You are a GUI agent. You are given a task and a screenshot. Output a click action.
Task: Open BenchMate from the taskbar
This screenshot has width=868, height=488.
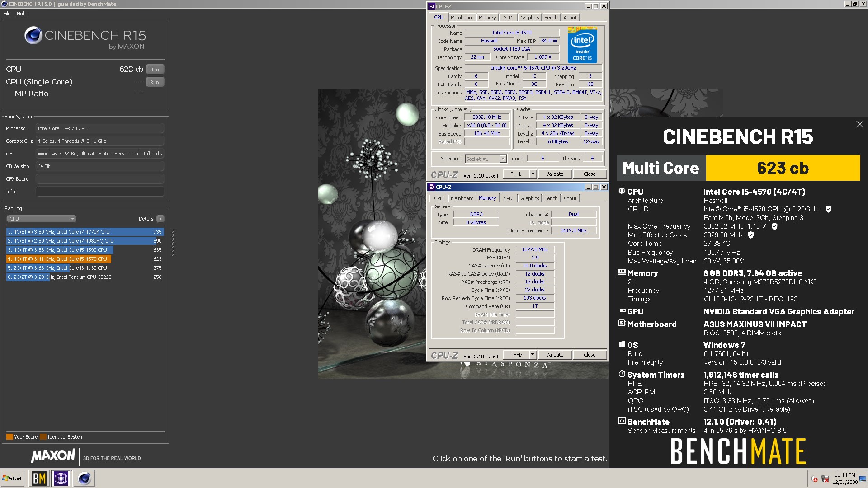coord(39,478)
